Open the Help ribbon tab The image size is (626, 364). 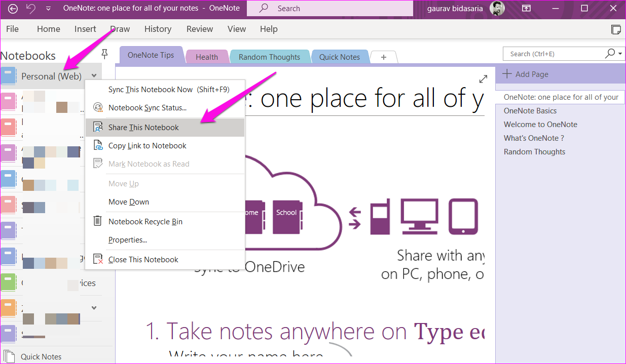269,29
